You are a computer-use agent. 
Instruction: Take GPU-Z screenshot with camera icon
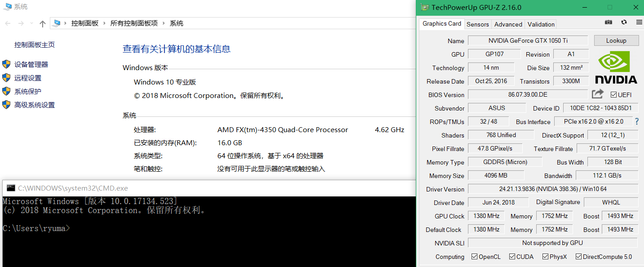pos(609,22)
